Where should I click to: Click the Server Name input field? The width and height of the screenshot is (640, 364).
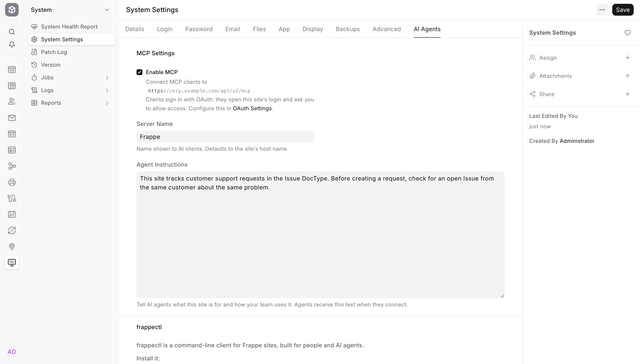point(225,137)
